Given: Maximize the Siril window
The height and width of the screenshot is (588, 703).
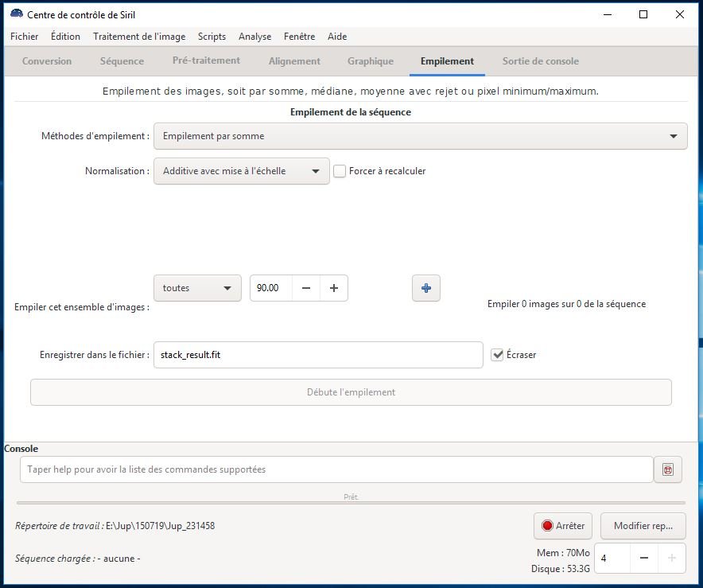Looking at the screenshot, I should (643, 14).
